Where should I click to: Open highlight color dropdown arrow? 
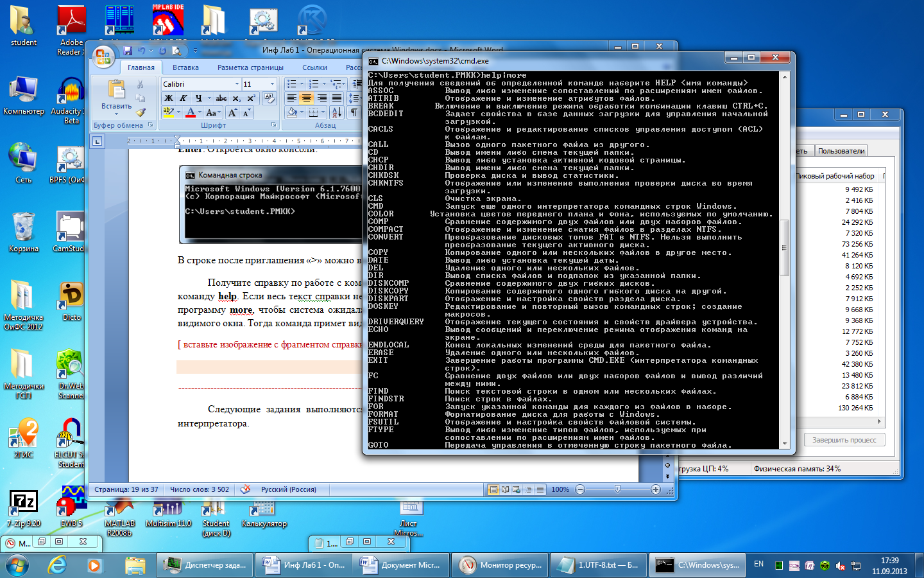(x=179, y=112)
